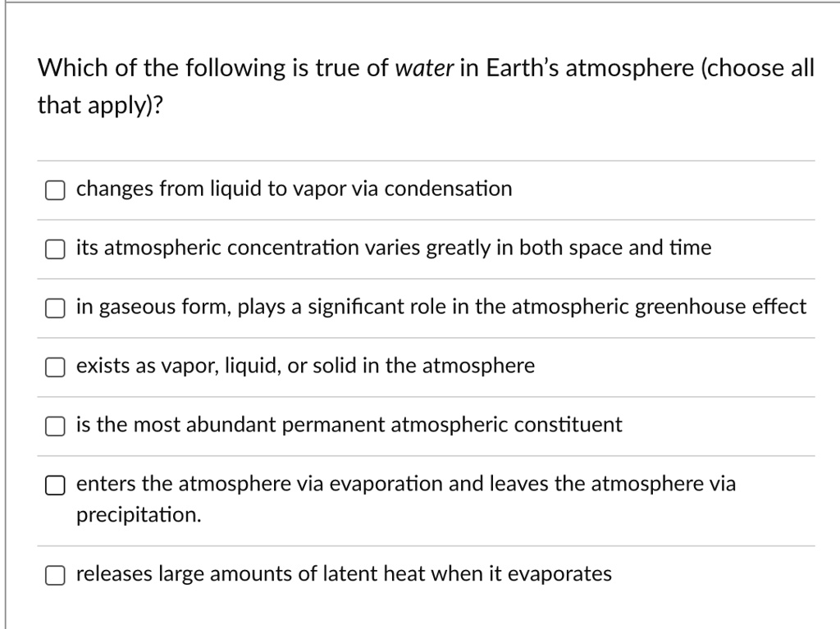Check the 'changes from liquid to vapor via condensation' checkbox
This screenshot has width=840, height=629.
pos(54,189)
